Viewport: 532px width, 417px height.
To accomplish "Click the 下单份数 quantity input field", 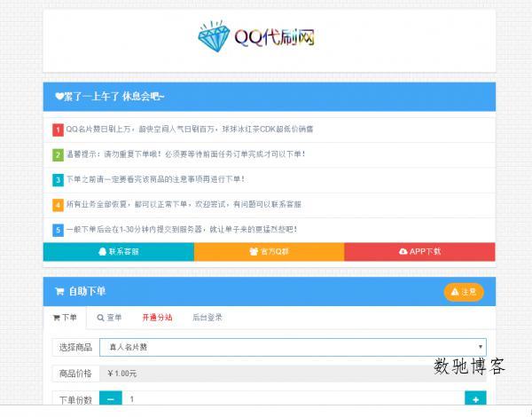I will tap(293, 399).
